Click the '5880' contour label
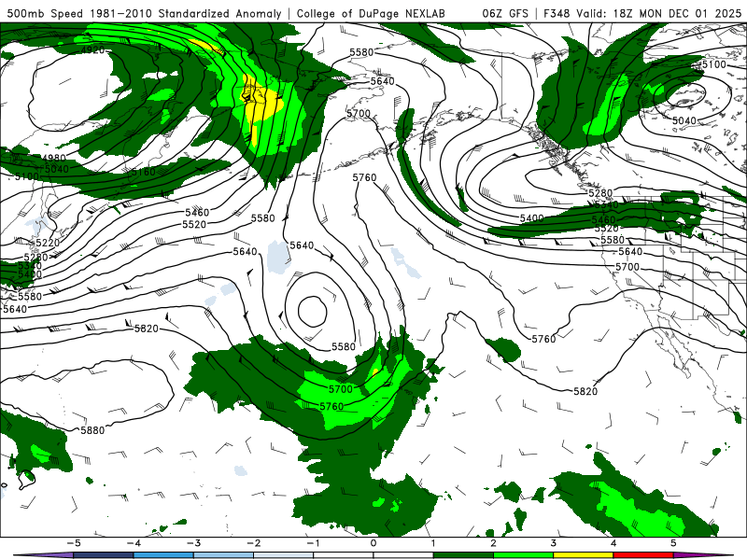This screenshot has height=560, width=747. coord(92,430)
